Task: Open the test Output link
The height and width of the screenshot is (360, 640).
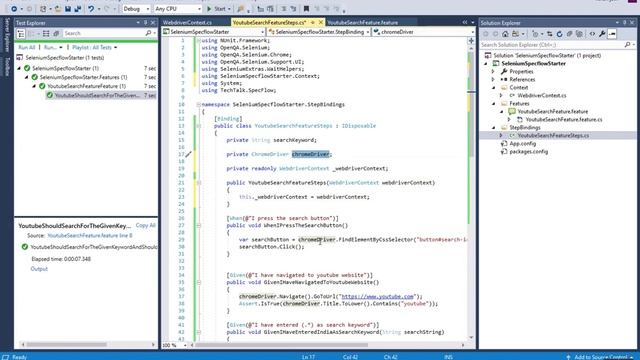Action: coord(39,269)
